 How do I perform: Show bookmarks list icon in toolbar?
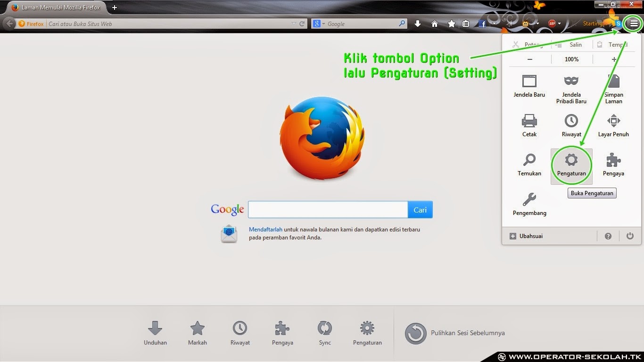pyautogui.click(x=466, y=24)
